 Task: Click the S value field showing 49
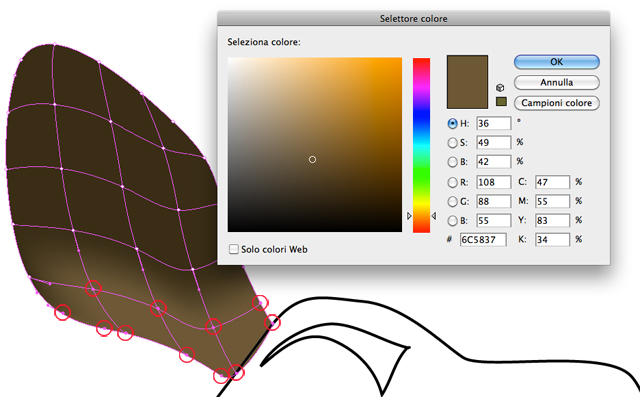[x=493, y=142]
